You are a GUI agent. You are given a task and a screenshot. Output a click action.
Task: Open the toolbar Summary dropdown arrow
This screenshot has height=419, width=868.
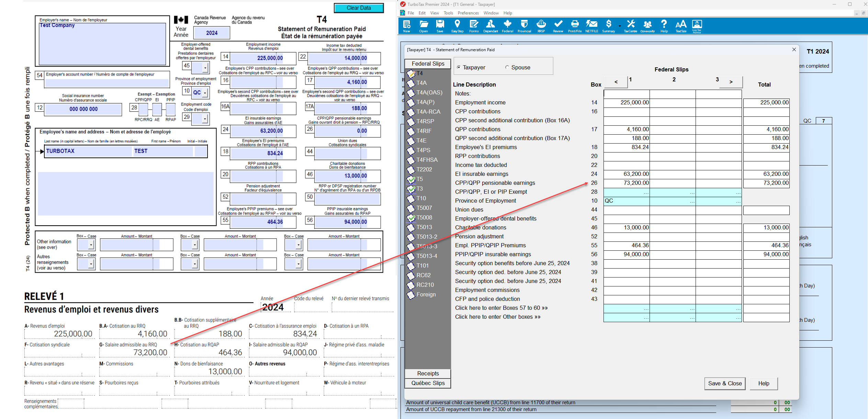pyautogui.click(x=620, y=26)
